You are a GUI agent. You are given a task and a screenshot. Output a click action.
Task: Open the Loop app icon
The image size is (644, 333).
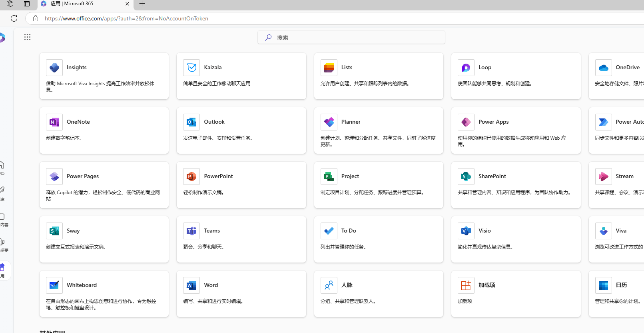tap(466, 68)
